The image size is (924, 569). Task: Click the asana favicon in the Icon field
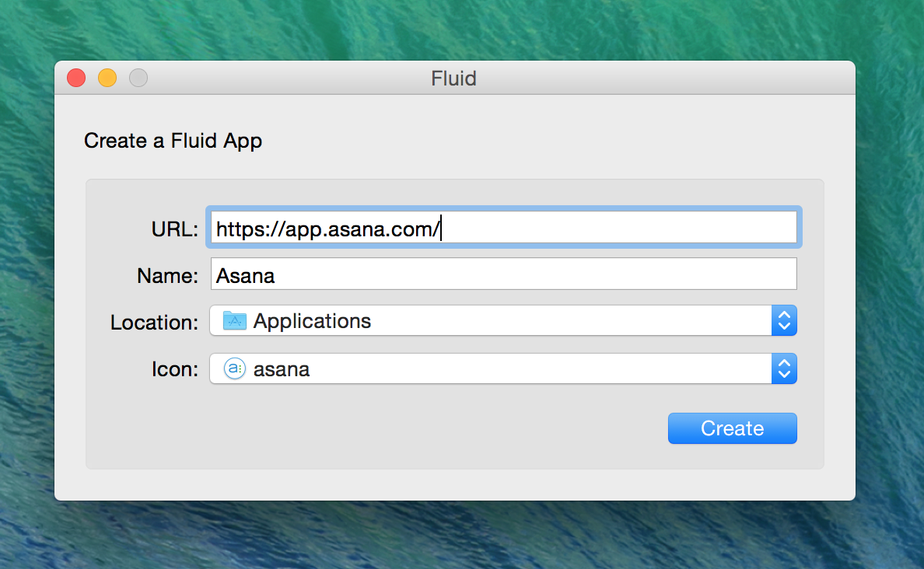[x=234, y=368]
